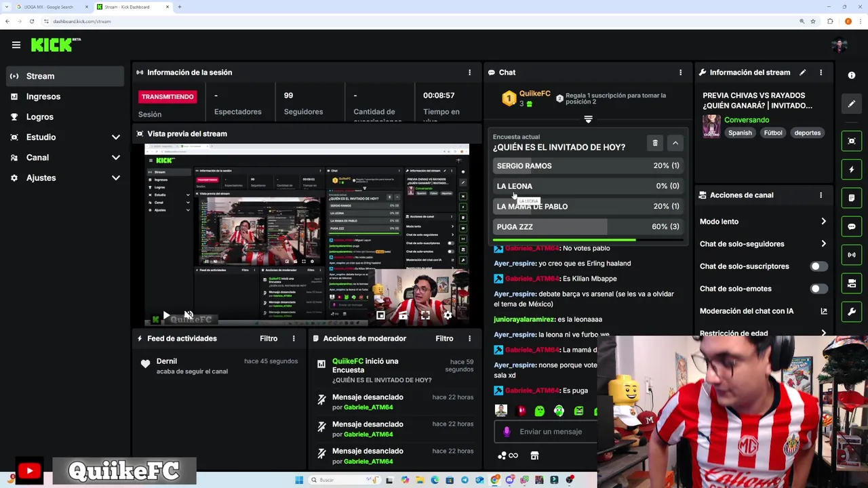
Task: Open Filtro in Feed de actividades
Action: 269,338
